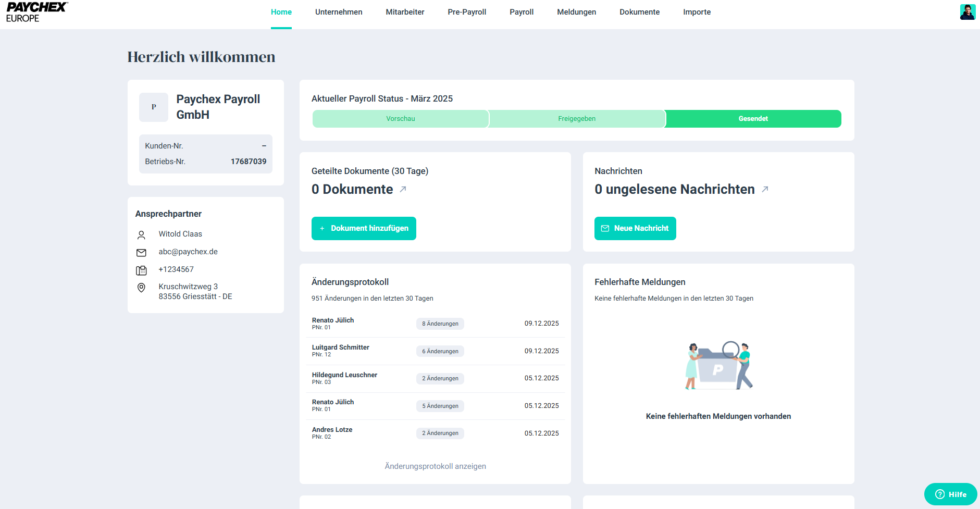Viewport: 980px width, 509px height.
Task: Click the phone icon beside +1234567
Action: click(x=141, y=270)
